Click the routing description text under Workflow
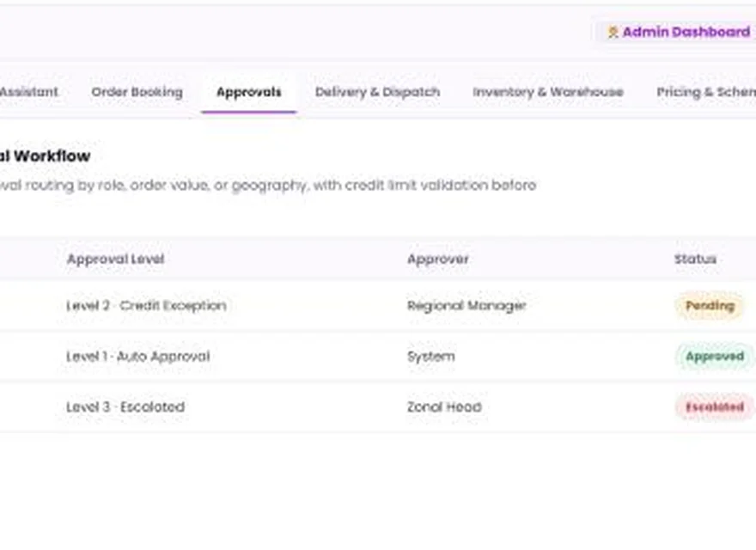This screenshot has width=756, height=550. click(268, 186)
